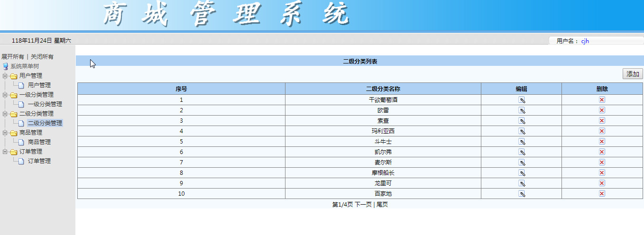Edit the 摩根船长 category

click(522, 173)
